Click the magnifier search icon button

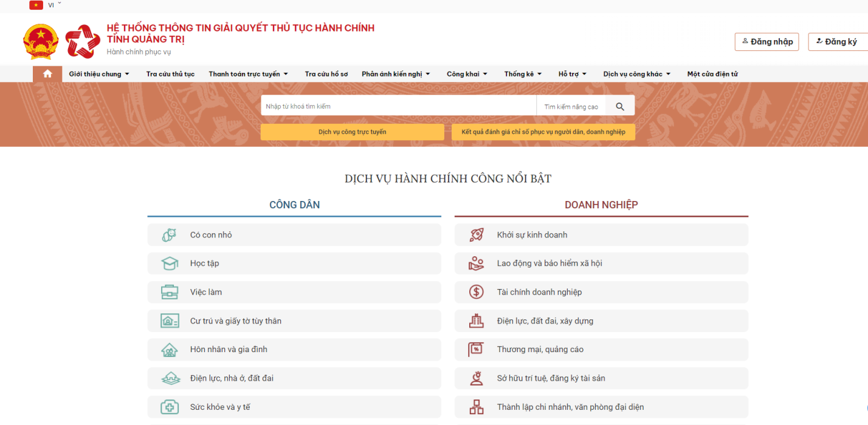point(620,106)
